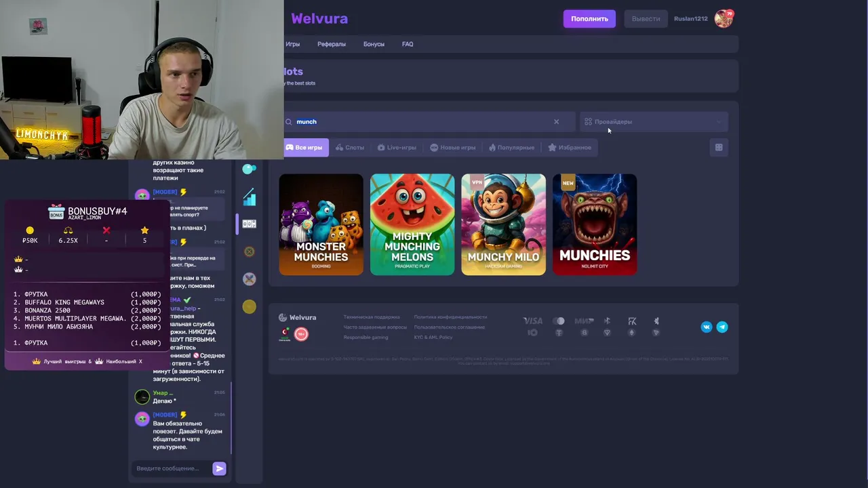Image resolution: width=868 pixels, height=488 pixels.
Task: Select the Популярные tab
Action: [x=511, y=148]
